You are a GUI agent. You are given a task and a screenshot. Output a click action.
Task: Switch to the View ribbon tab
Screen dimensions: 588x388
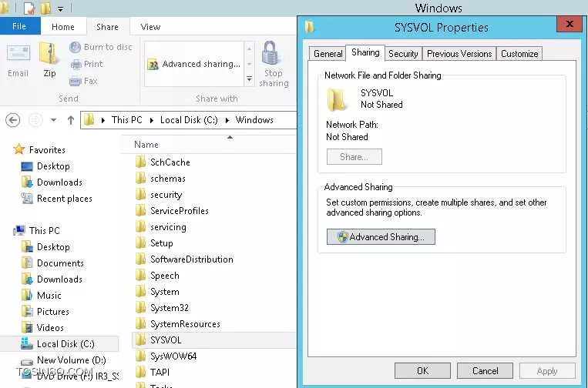click(150, 27)
